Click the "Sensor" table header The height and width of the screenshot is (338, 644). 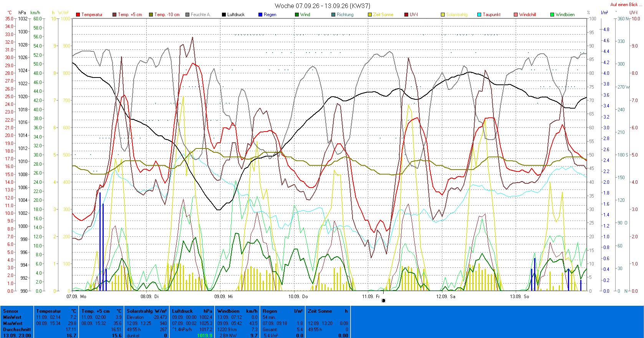point(11,311)
